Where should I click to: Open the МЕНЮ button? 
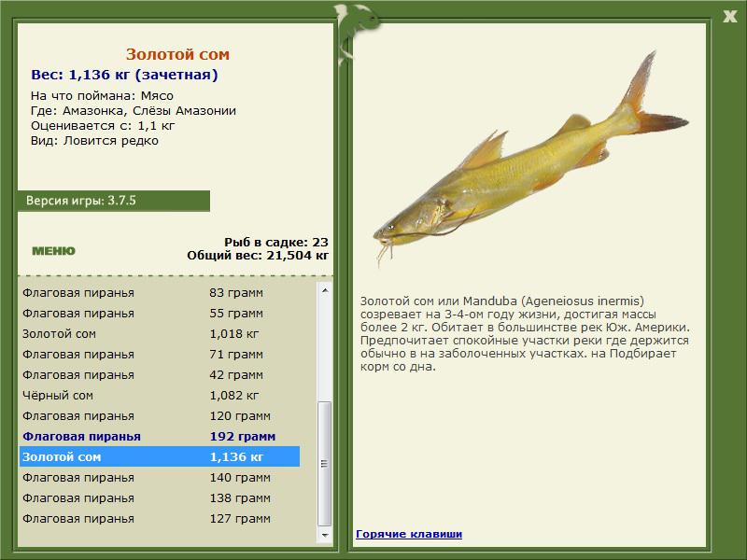coord(53,251)
